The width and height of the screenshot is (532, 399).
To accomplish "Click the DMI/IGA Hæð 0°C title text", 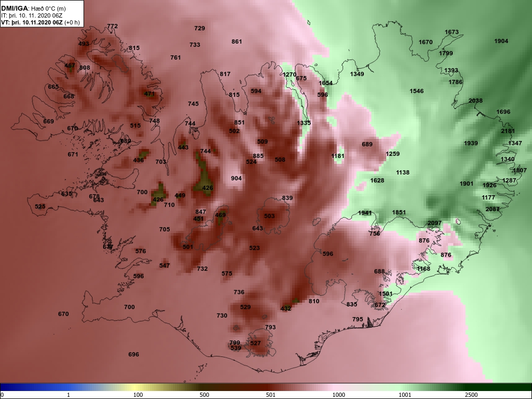I will coord(34,9).
